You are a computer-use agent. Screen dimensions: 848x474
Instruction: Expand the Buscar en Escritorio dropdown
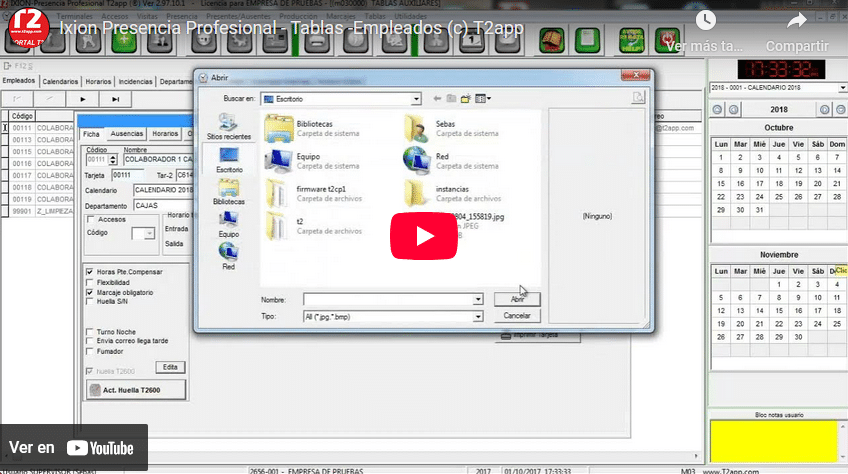click(416, 99)
